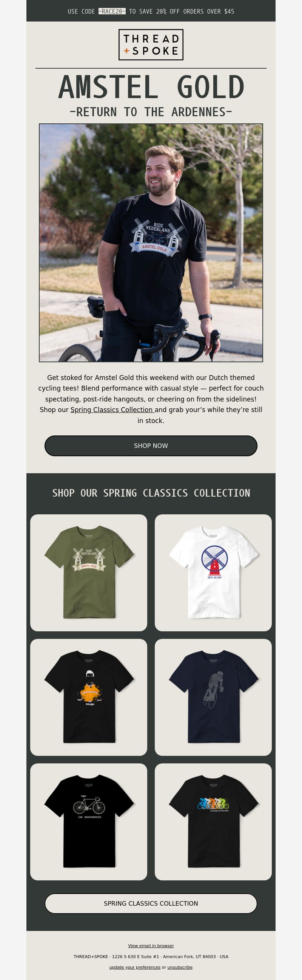Click the unsubscribe link

tap(180, 967)
